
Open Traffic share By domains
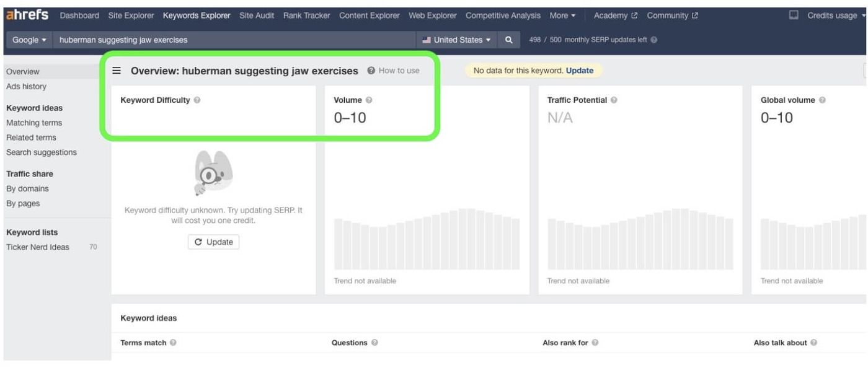(x=27, y=188)
